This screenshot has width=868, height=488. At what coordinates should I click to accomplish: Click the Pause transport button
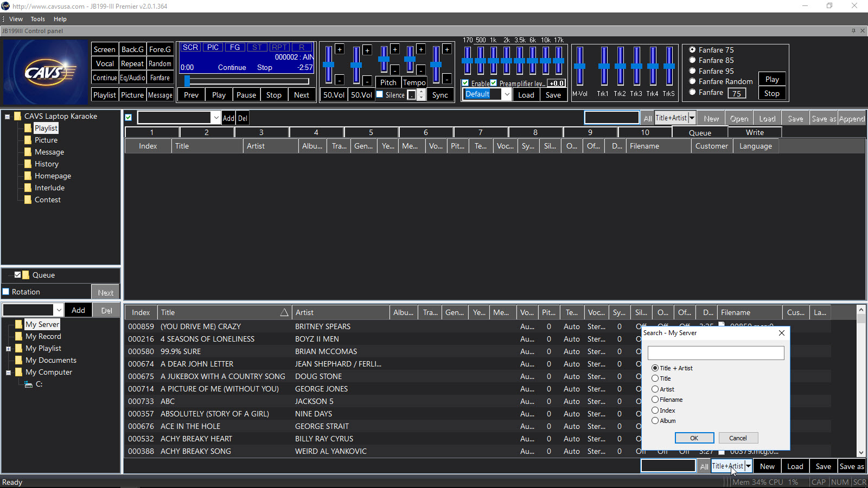pyautogui.click(x=246, y=95)
